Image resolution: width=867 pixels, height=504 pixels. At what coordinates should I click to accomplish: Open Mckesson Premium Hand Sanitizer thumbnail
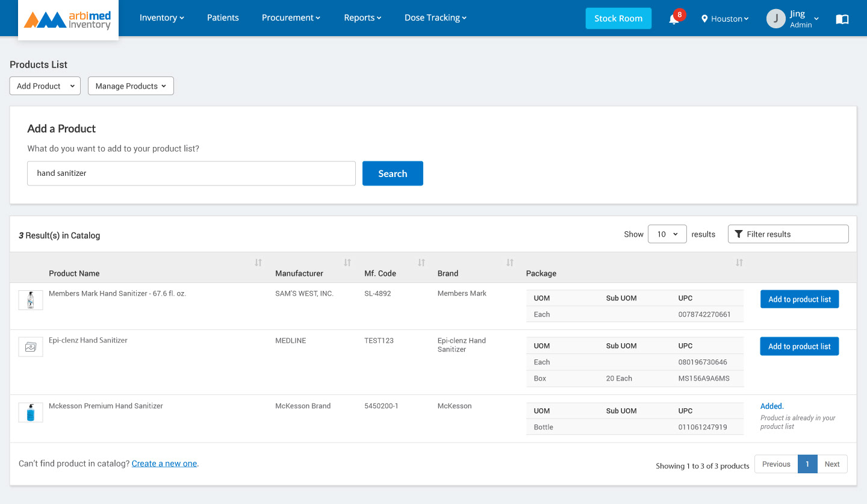point(31,412)
